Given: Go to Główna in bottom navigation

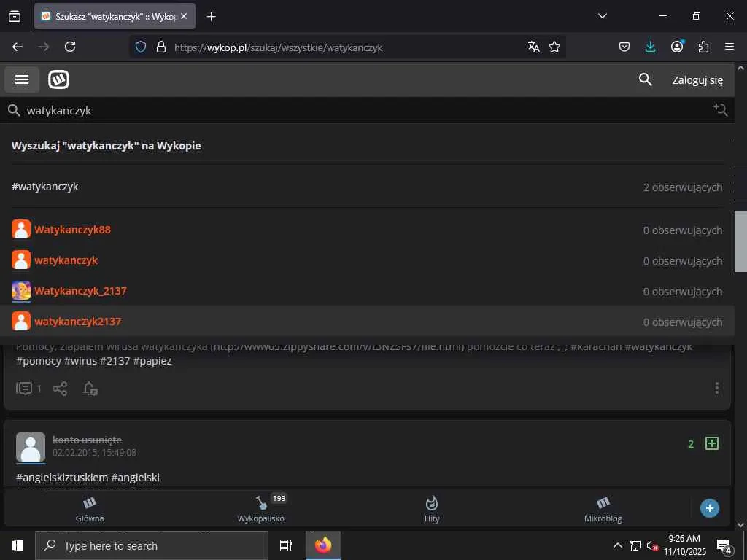Looking at the screenshot, I should coord(90,509).
